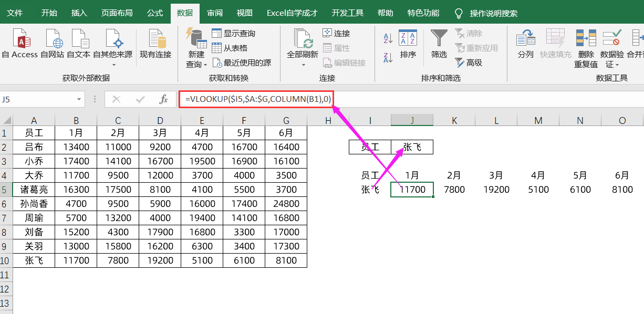Image resolution: width=644 pixels, height=314 pixels.
Task: Open the Name Box dropdown arrow
Action: point(79,99)
